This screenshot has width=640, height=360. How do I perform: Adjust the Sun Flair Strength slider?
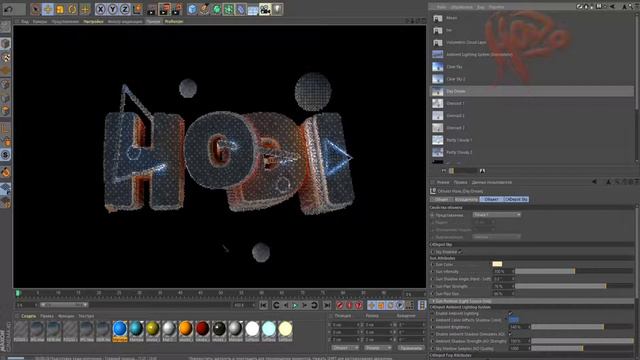tap(574, 286)
